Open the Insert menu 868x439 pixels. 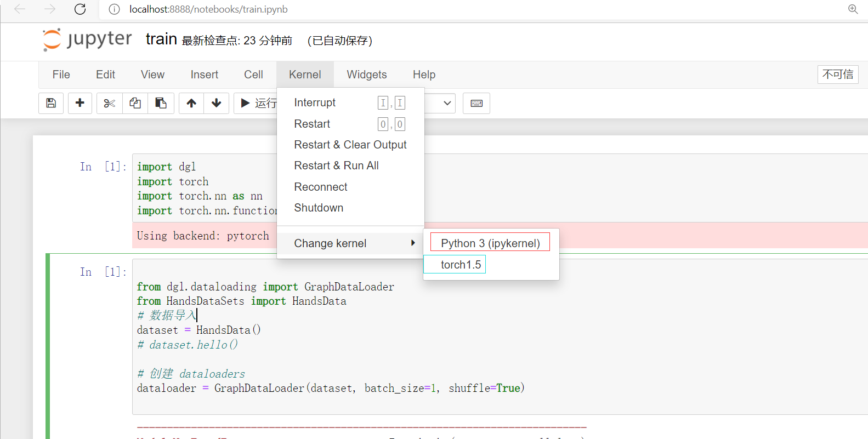click(204, 75)
